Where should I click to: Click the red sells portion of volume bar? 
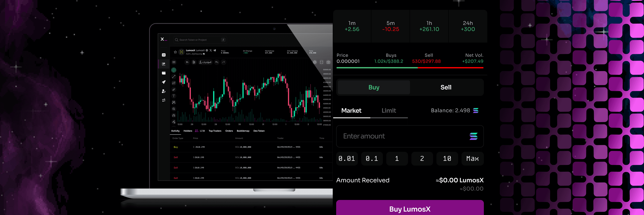tap(451, 68)
